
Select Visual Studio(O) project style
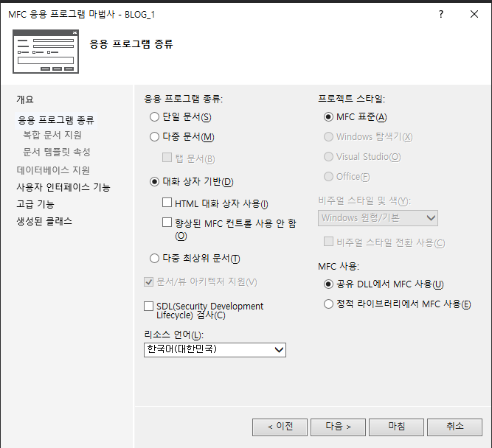pos(328,156)
